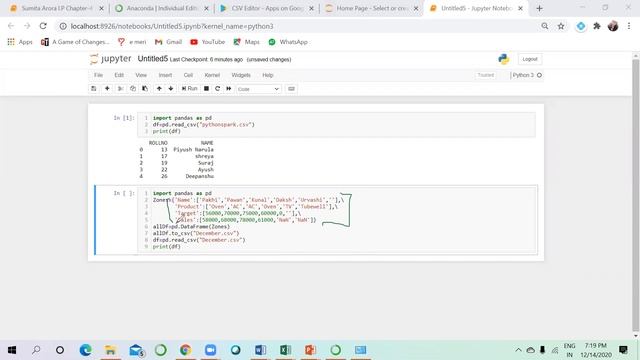The image size is (640, 360).
Task: Open the Help menu
Action: 268,75
